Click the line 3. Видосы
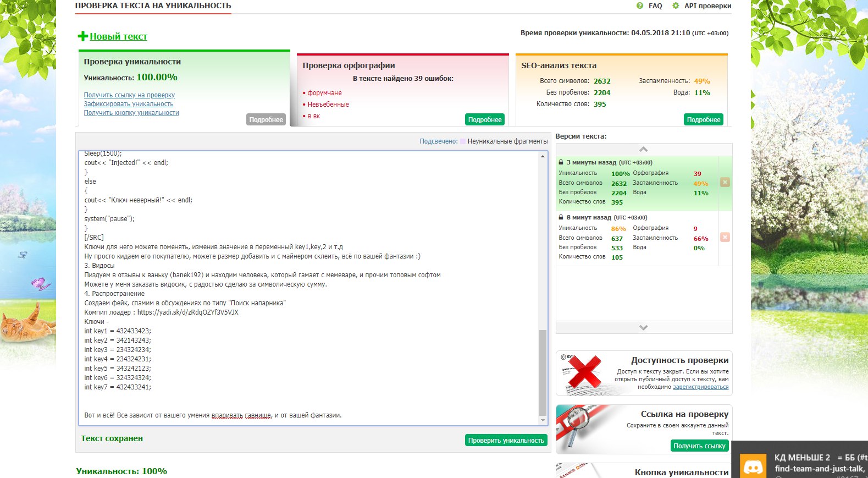 click(x=99, y=266)
